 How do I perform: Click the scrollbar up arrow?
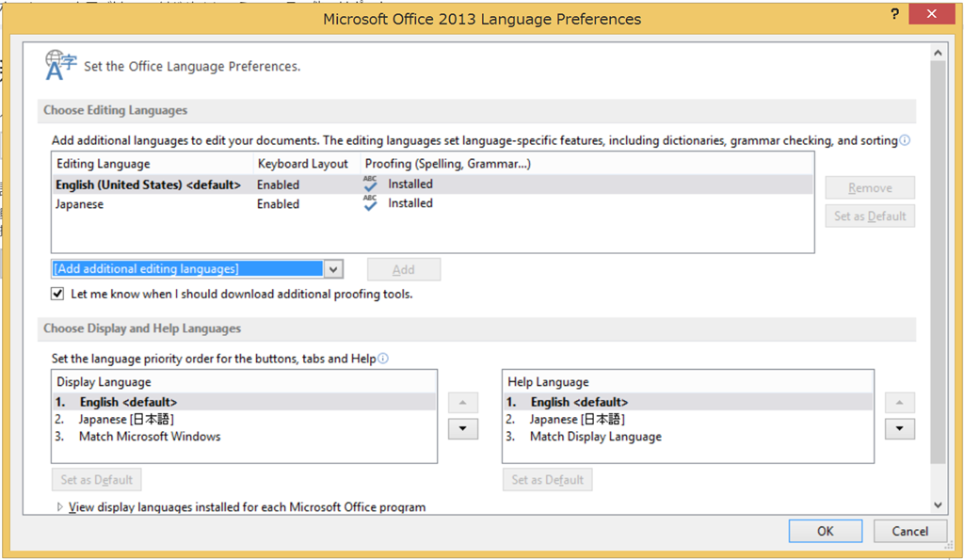[938, 53]
